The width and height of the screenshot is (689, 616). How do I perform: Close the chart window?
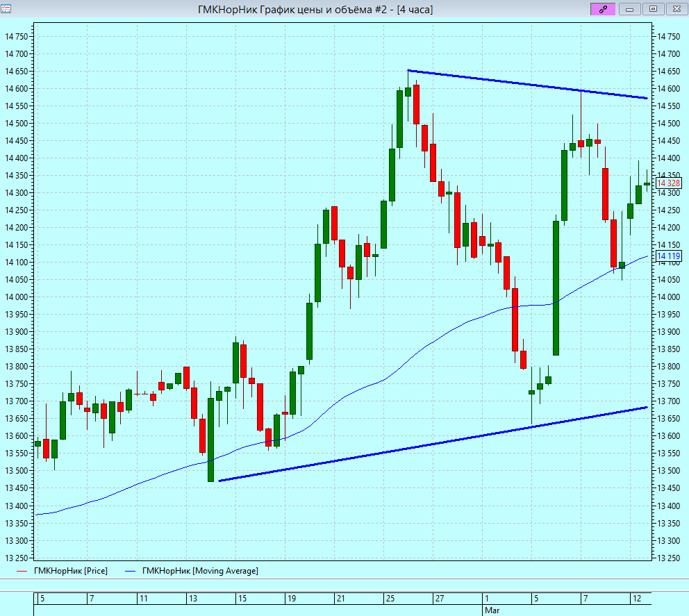(676, 9)
